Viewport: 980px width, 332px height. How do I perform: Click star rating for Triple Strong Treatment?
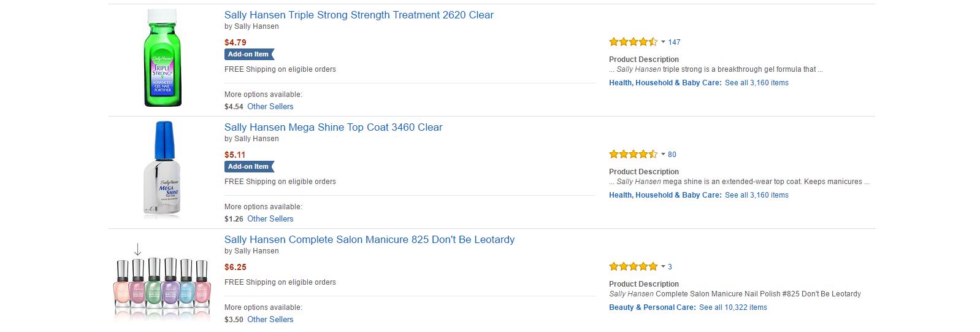[x=633, y=42]
